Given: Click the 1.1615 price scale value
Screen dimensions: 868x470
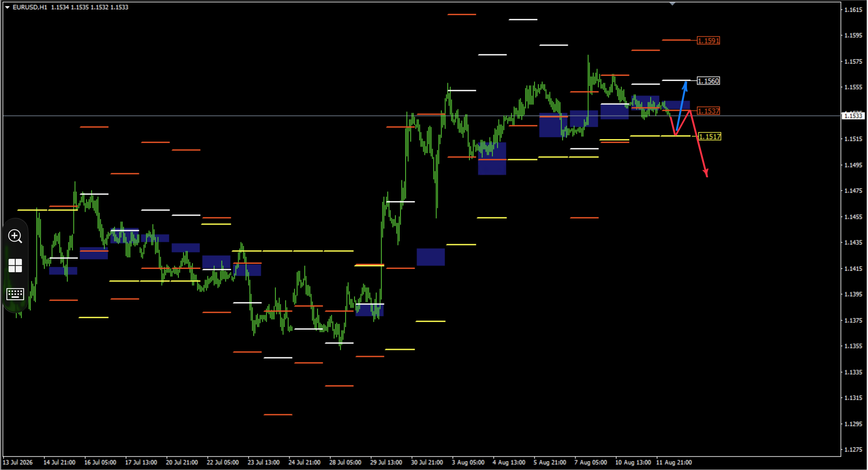Looking at the screenshot, I should tap(853, 10).
